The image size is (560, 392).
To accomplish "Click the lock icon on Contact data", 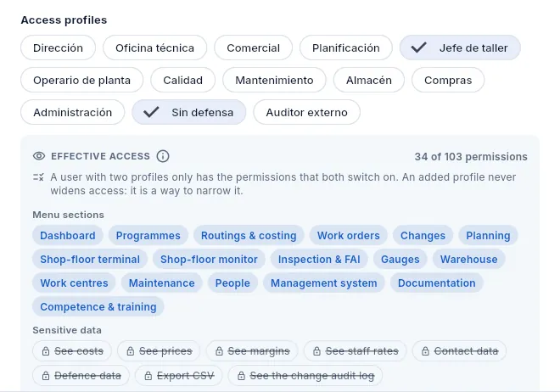I will (425, 351).
